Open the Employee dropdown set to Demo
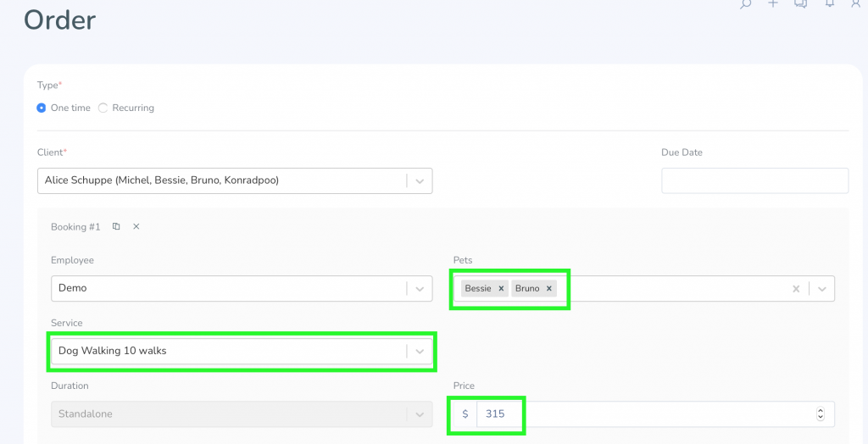The image size is (868, 444). [242, 288]
